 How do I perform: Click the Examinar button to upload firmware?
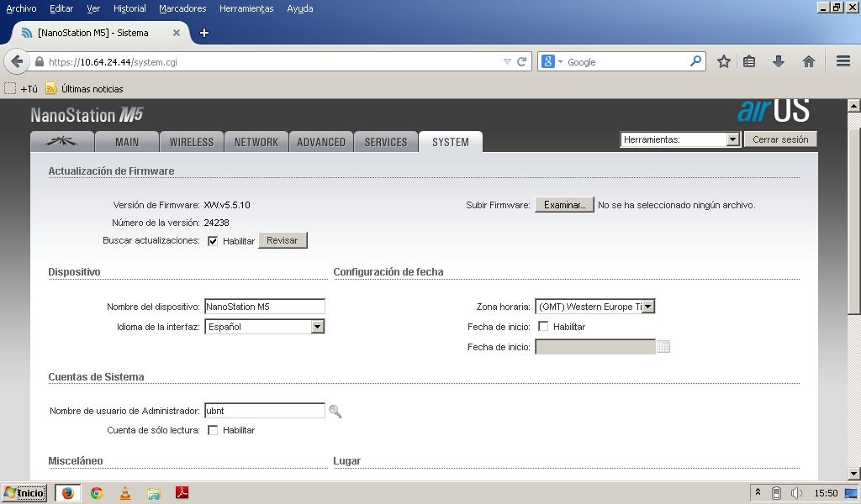click(x=563, y=205)
